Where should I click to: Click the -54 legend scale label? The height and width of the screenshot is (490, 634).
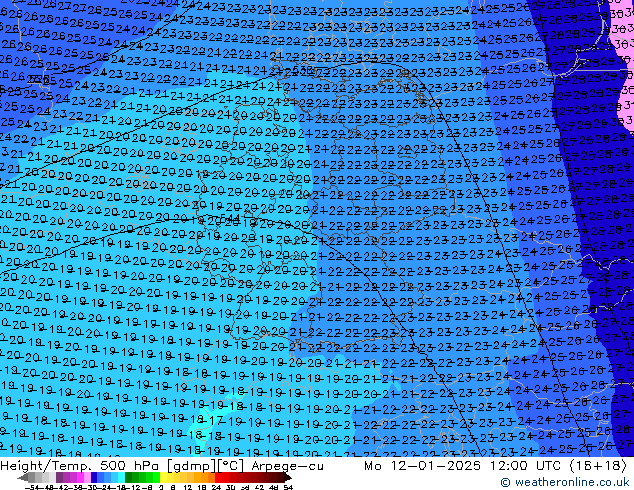[32, 487]
